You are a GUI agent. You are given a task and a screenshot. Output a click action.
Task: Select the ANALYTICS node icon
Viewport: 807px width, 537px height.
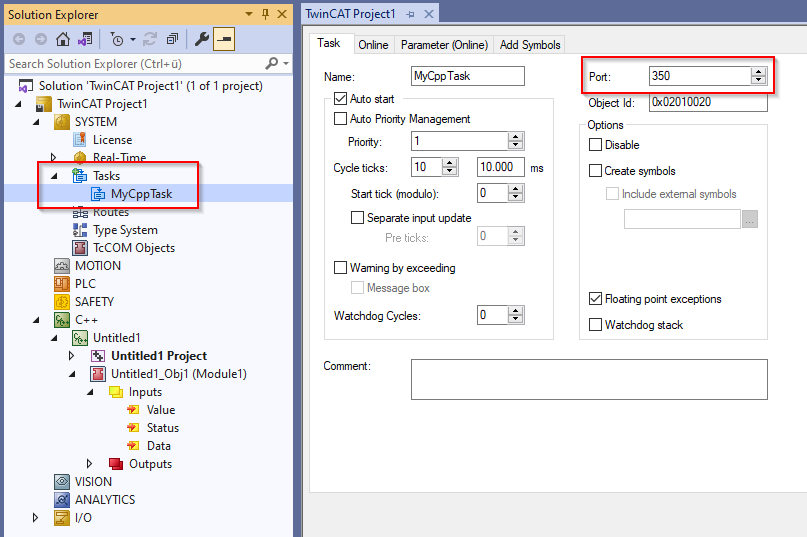(62, 499)
